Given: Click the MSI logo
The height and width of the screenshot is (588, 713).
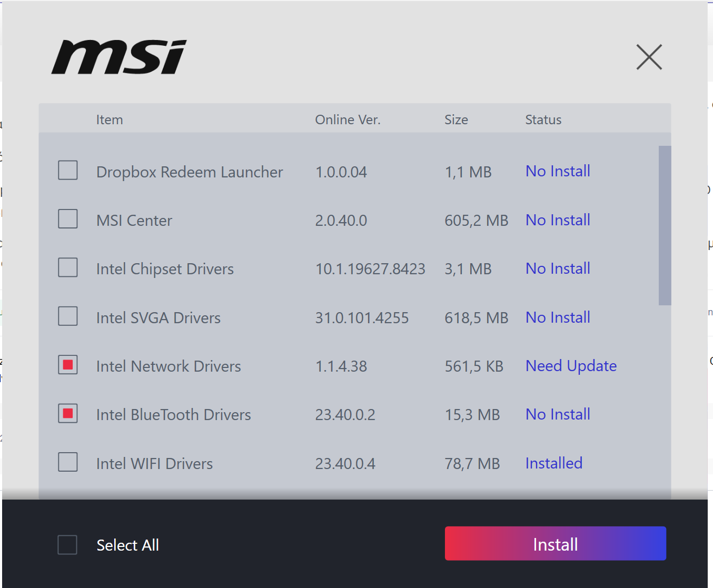Looking at the screenshot, I should (119, 57).
